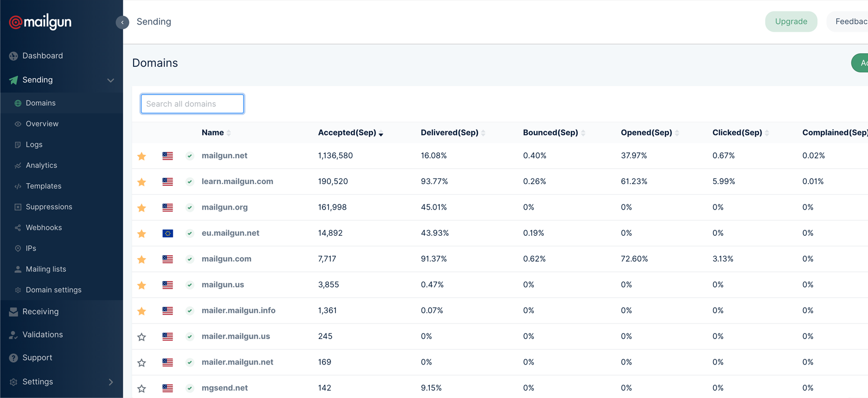Click the Support question mark icon
This screenshot has width=868, height=398.
[14, 358]
